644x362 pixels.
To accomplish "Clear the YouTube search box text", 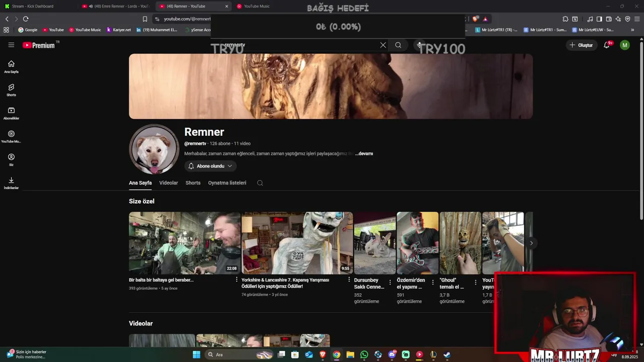I will 383,45.
